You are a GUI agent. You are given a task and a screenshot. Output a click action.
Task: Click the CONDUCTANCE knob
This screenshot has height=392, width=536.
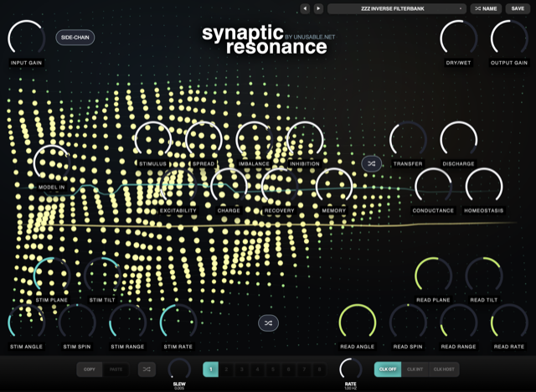tap(433, 186)
